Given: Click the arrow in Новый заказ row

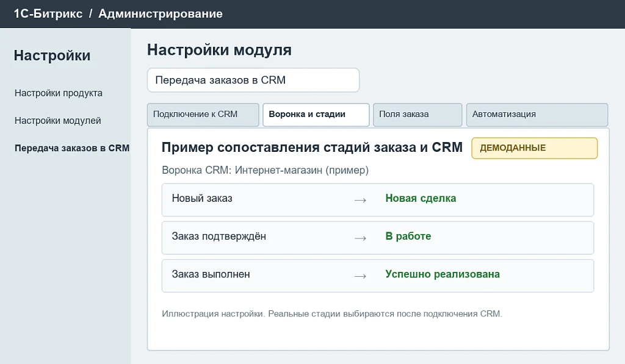Looking at the screenshot, I should [x=360, y=200].
